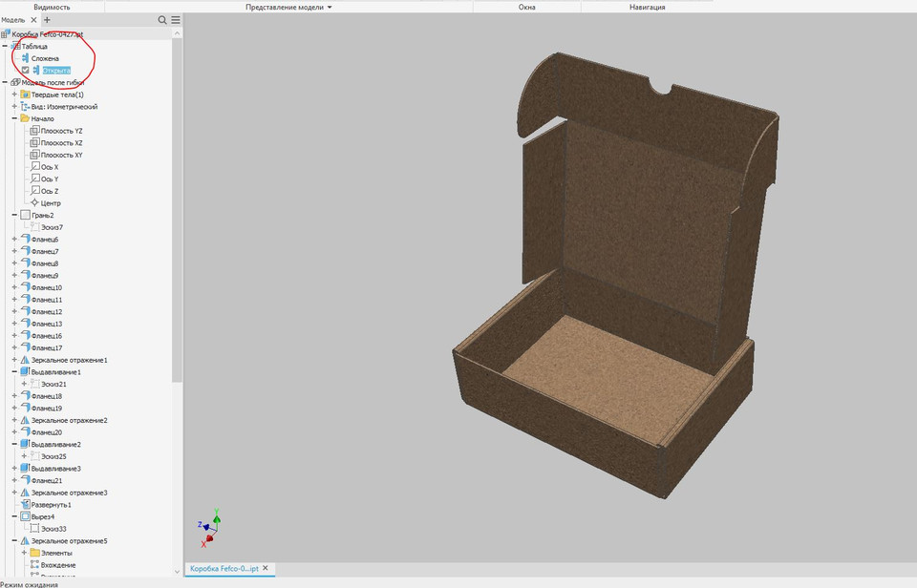Click the center point icon next to Центр
The image size is (917, 588).
(34, 202)
